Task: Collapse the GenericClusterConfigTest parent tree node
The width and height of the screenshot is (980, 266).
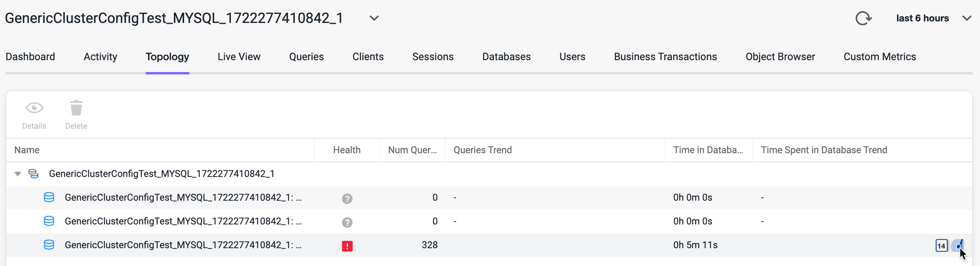Action: (18, 174)
